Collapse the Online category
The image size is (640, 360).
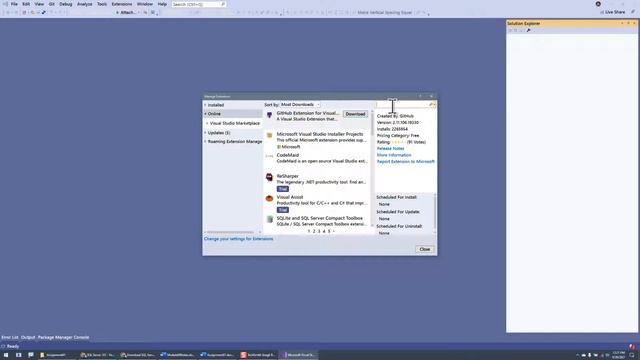[x=205, y=114]
